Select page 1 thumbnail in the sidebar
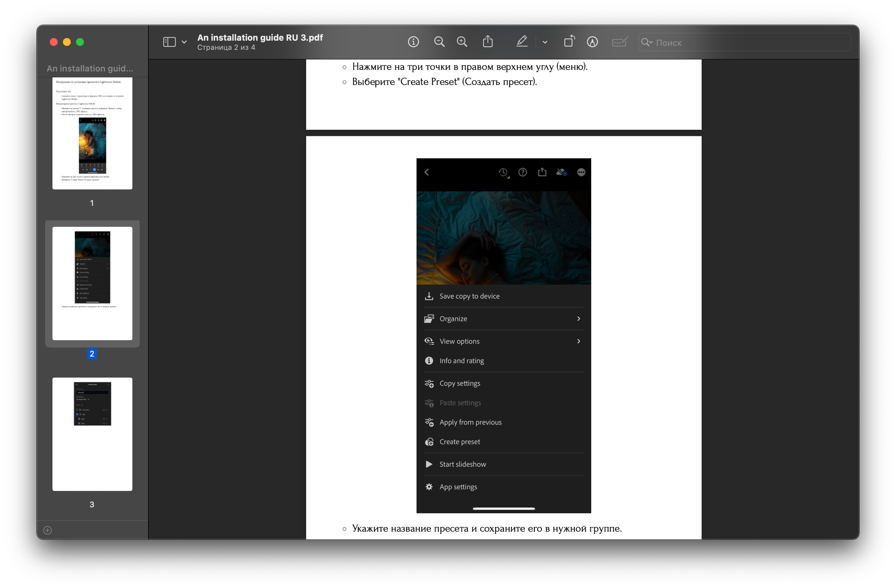Image resolution: width=896 pixels, height=588 pixels. (92, 133)
